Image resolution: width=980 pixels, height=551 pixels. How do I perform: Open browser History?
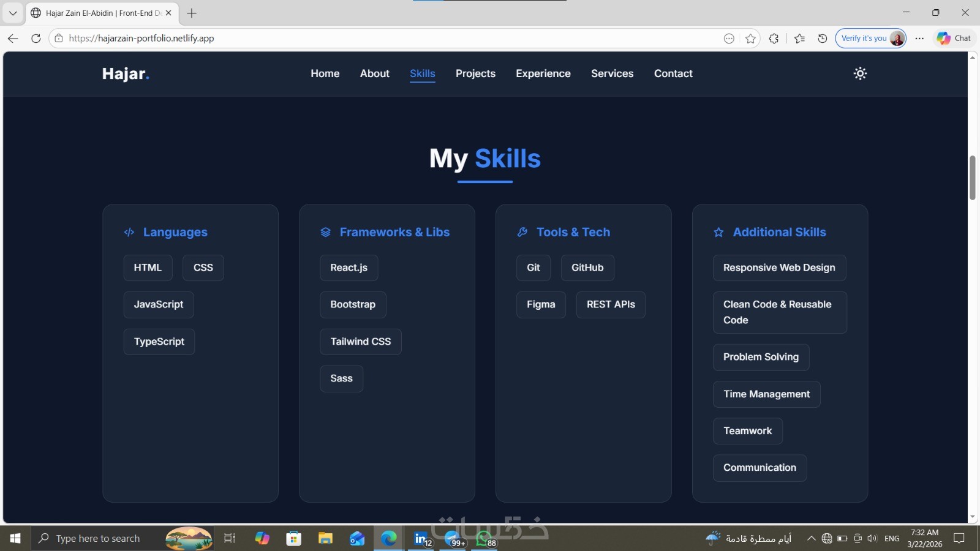(823, 39)
